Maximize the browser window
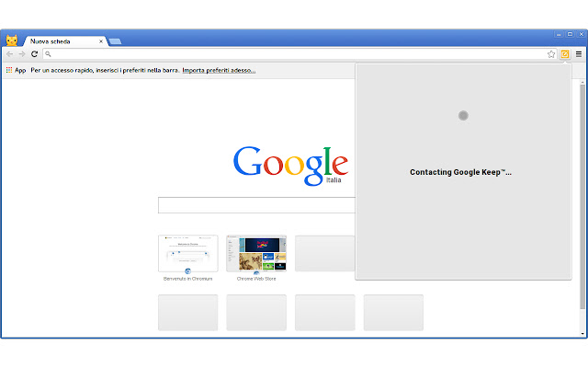The width and height of the screenshot is (588, 368). 570,34
